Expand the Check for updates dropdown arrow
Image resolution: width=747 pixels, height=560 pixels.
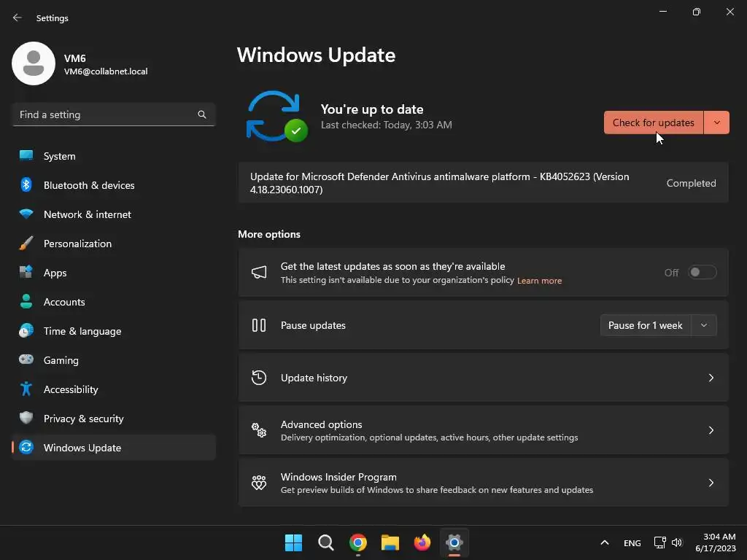716,122
